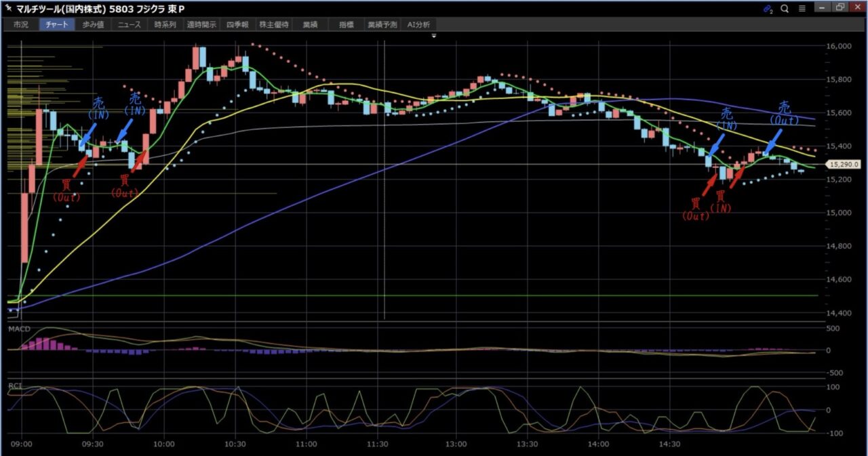Minimize the マルチツール window

click(823, 8)
